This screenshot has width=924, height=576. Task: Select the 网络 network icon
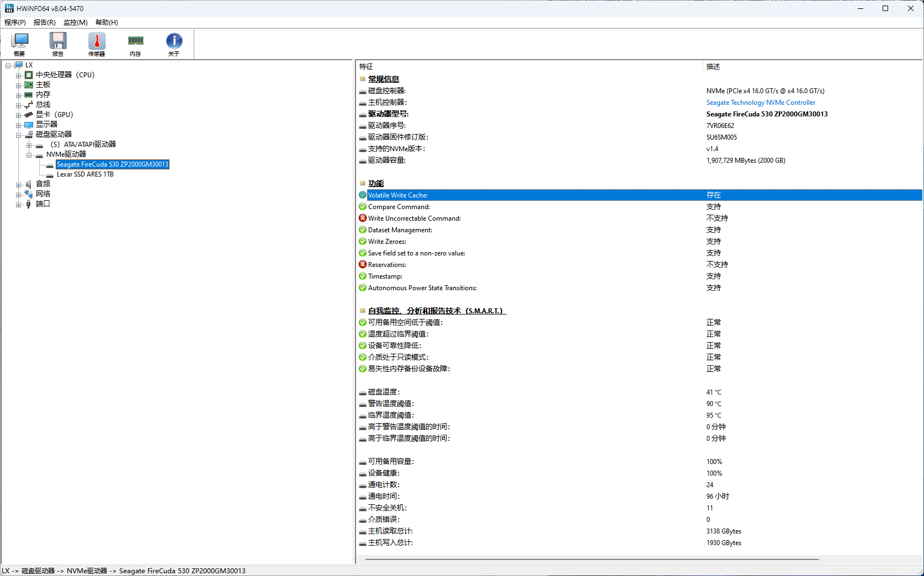[x=29, y=194]
